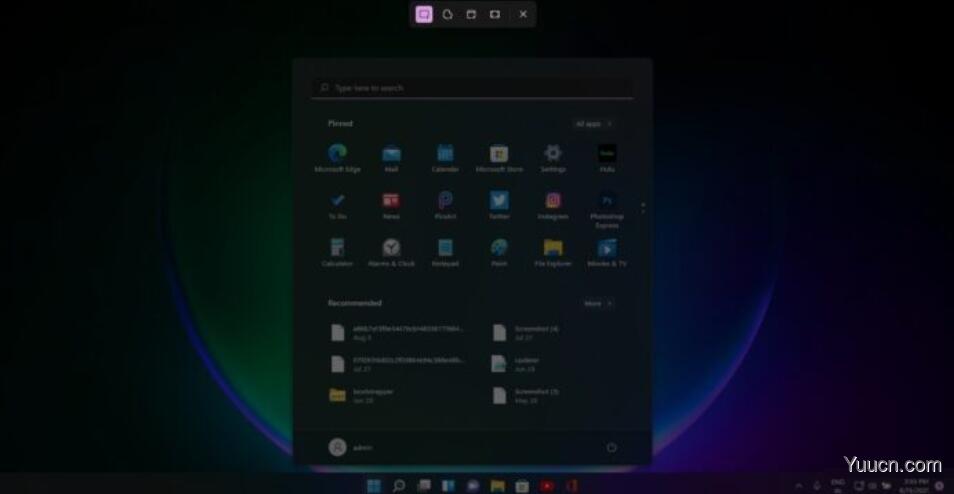This screenshot has width=954, height=494.
Task: Open All apps list
Action: pos(594,124)
